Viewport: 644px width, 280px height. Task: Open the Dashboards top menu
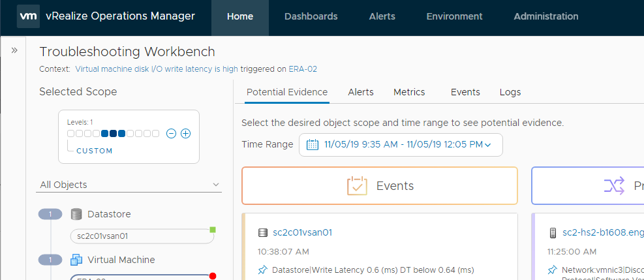pos(311,16)
